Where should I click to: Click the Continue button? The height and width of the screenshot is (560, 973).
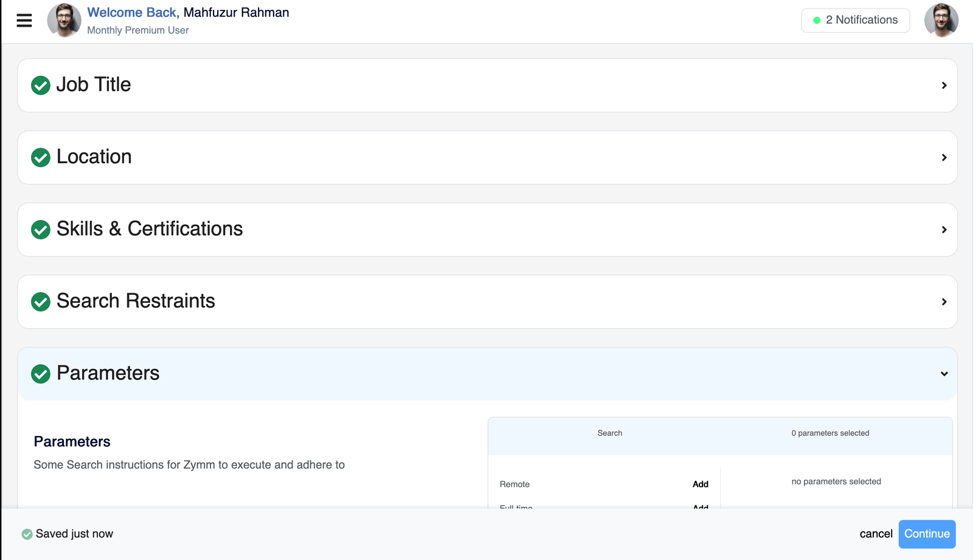(x=927, y=533)
